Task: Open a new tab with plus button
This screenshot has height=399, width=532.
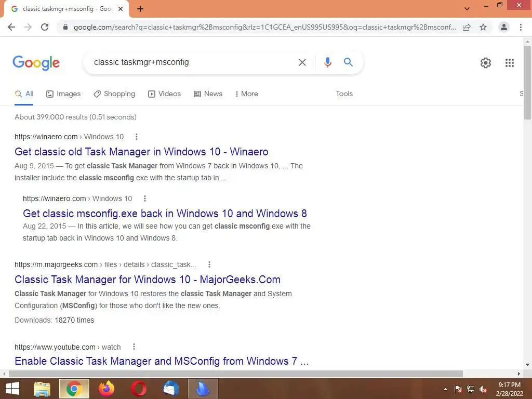Action: tap(140, 9)
